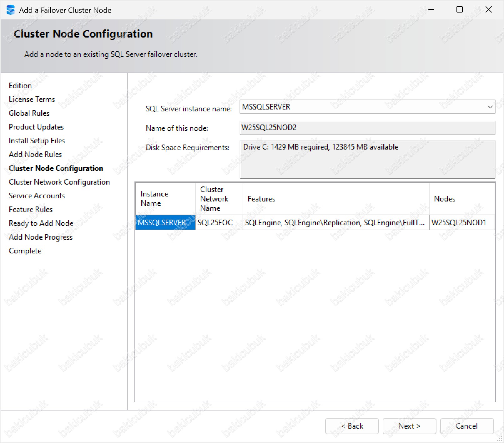This screenshot has width=504, height=443.
Task: Open the SQL Server instance name dropdown
Action: tap(490, 107)
